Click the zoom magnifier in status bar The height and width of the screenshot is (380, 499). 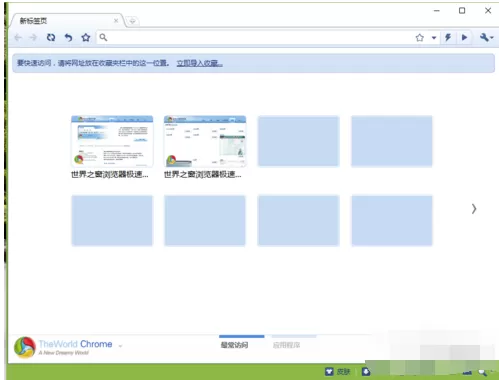(483, 372)
